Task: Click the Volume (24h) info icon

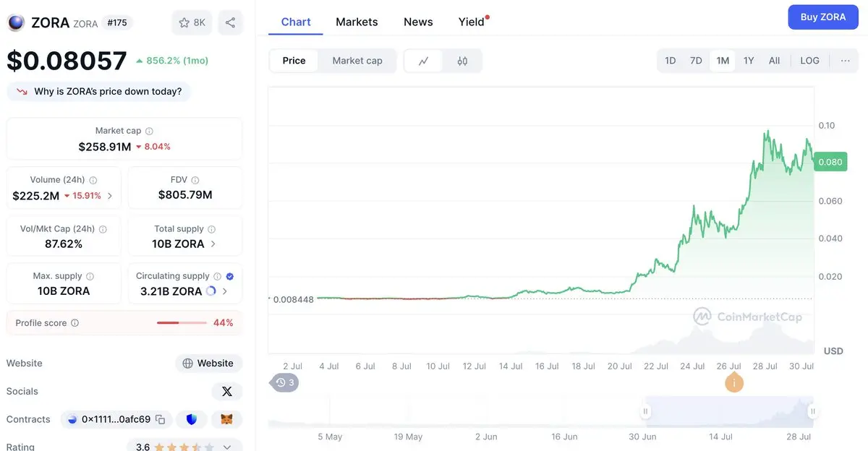Action: tap(93, 180)
